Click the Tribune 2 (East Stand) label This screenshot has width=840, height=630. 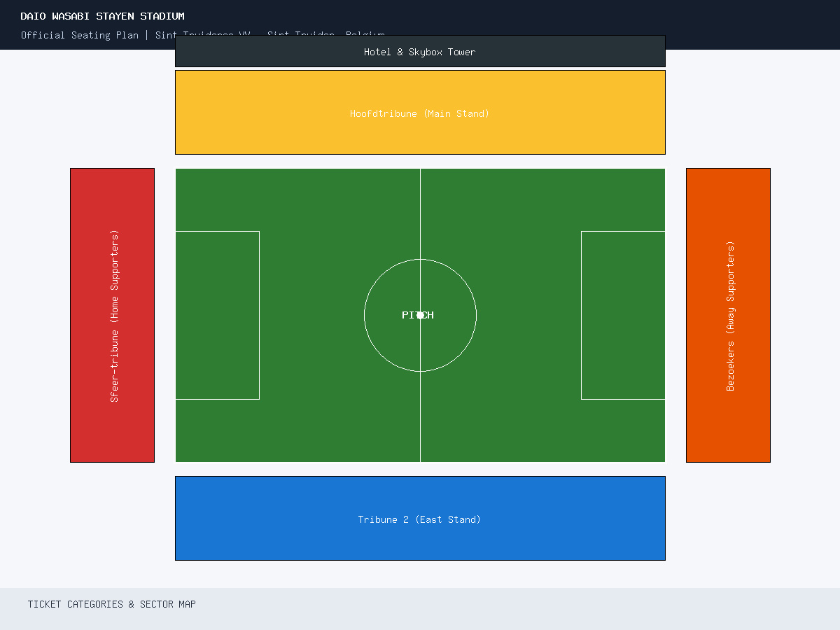(420, 519)
